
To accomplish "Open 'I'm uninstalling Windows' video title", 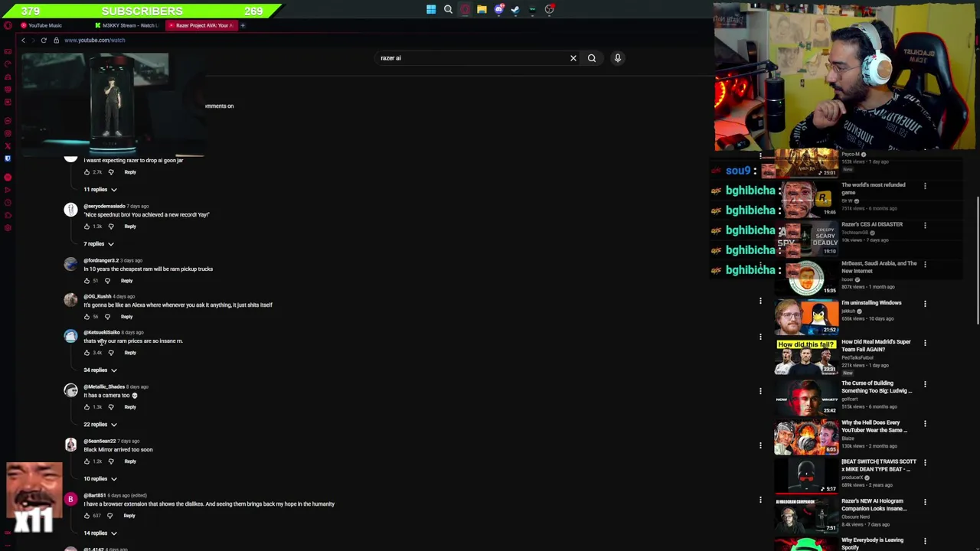I will (871, 303).
